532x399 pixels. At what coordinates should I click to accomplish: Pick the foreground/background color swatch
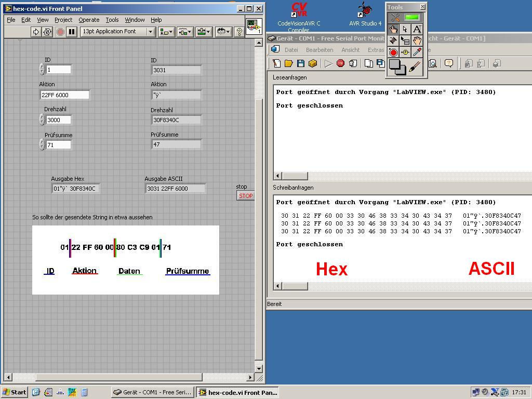[397, 66]
